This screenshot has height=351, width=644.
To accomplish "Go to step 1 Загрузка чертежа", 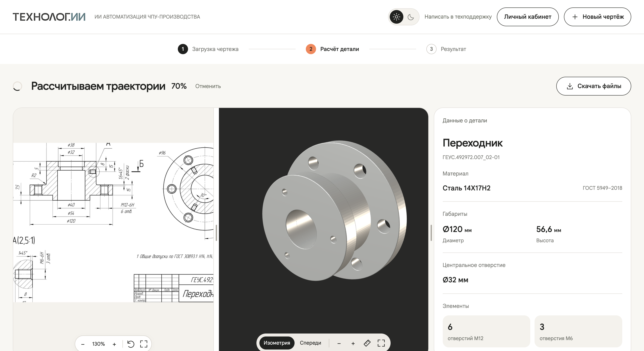I will click(x=208, y=49).
